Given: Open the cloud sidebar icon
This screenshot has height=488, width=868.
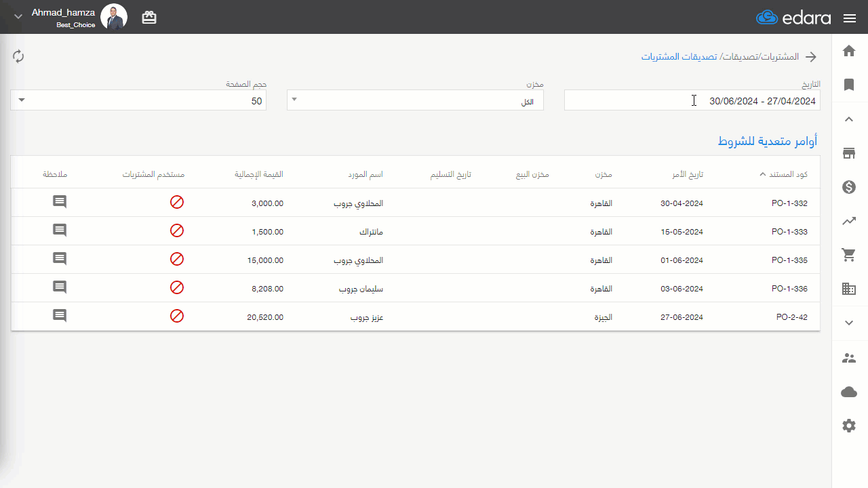Looking at the screenshot, I should 849,392.
